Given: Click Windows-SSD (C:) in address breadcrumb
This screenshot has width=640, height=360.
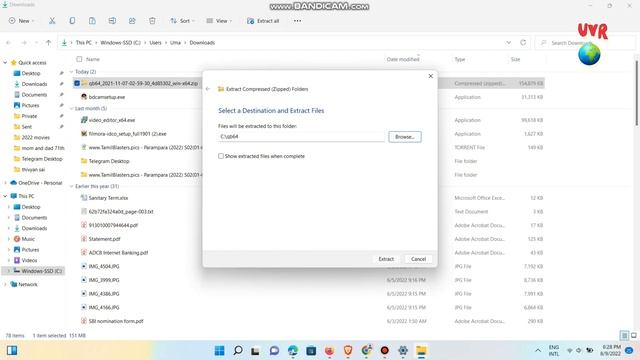Looking at the screenshot, I should 120,42.
